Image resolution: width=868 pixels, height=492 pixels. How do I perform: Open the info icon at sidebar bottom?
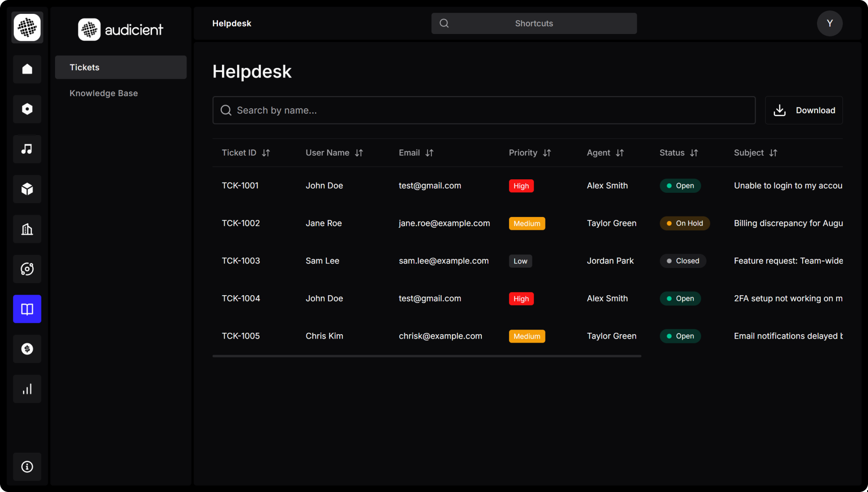(27, 467)
